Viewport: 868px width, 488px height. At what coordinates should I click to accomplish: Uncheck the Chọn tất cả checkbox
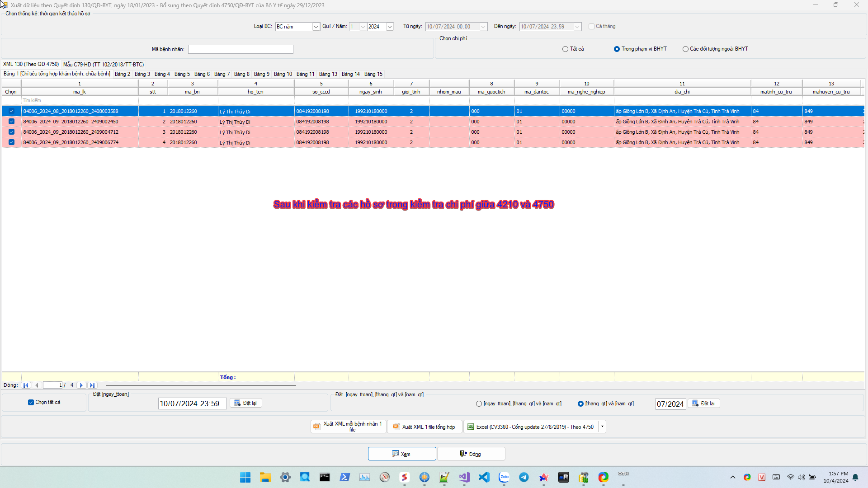tap(31, 402)
